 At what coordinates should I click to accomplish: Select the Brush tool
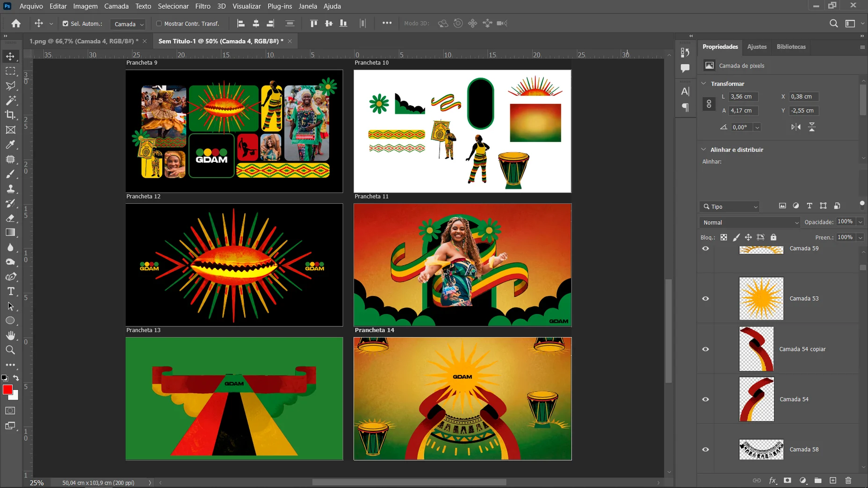10,174
